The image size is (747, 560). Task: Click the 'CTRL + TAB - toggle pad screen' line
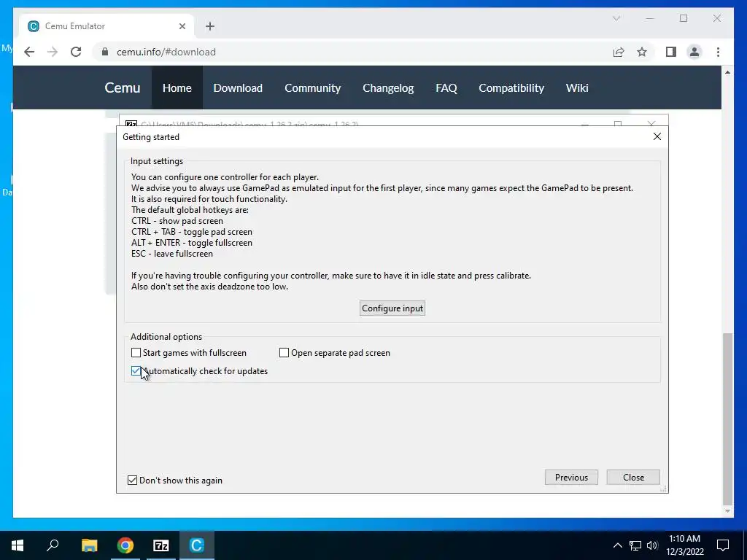(192, 232)
